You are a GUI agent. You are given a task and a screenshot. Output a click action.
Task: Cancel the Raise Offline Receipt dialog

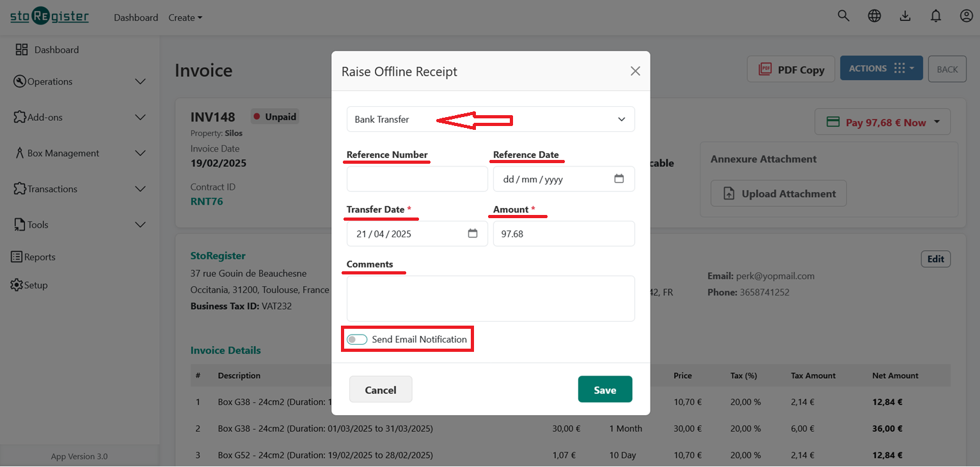[381, 388]
